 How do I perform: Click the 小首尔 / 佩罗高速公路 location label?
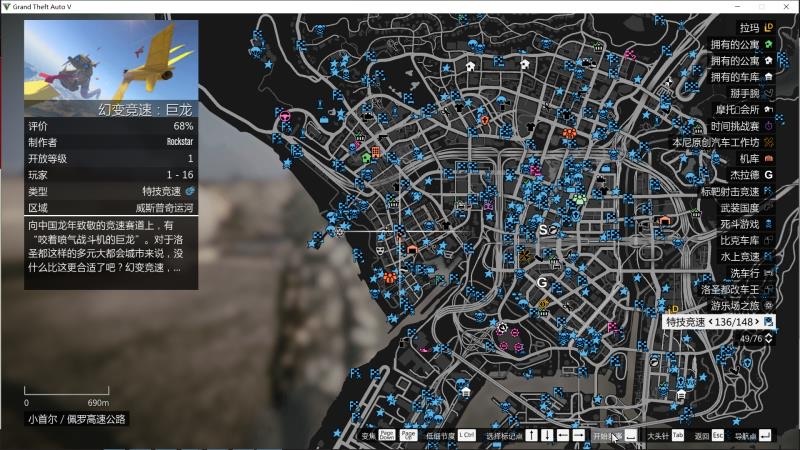(x=77, y=419)
